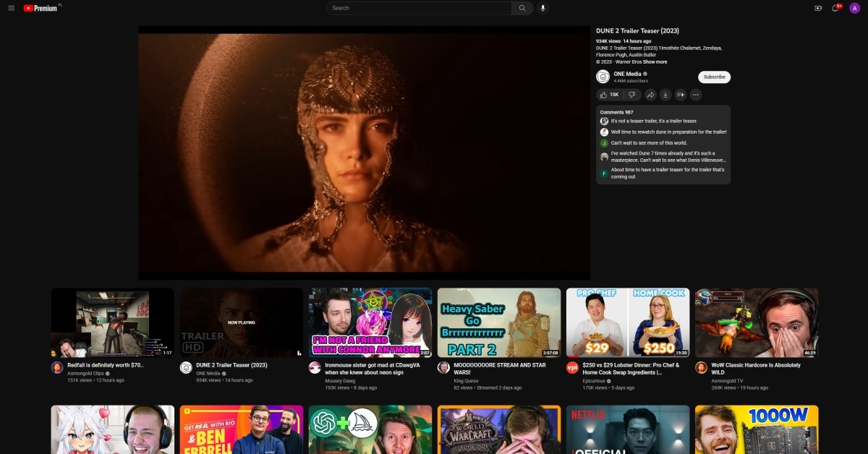
Task: Open the DUNE 2 Trailer Teaser recommendation
Action: 241,322
